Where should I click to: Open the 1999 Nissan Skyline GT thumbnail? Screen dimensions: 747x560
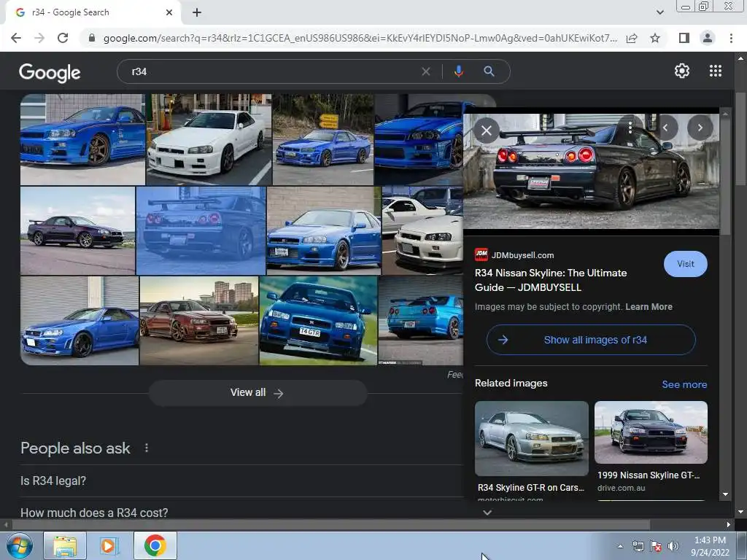(651, 432)
